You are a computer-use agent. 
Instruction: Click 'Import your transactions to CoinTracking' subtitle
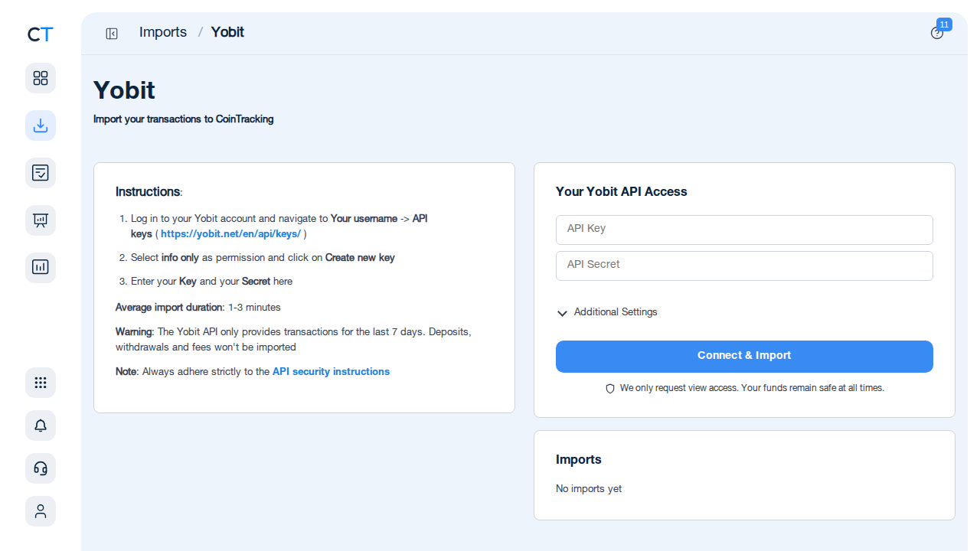tap(184, 119)
